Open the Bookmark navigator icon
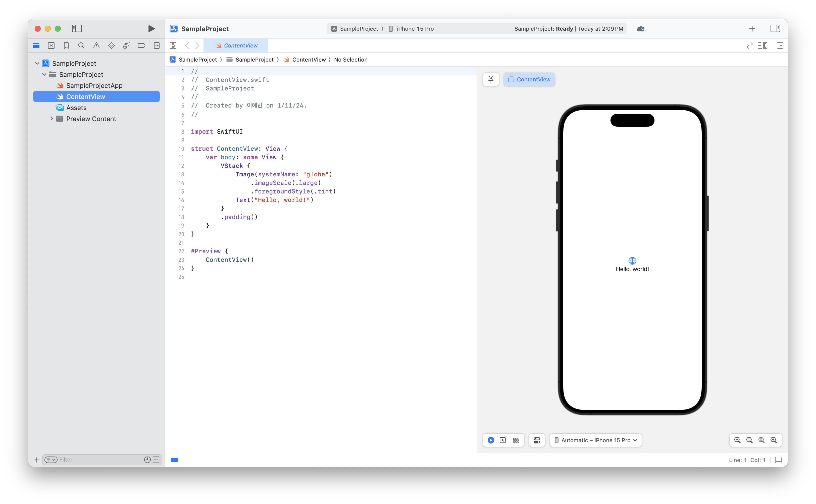 tap(66, 46)
